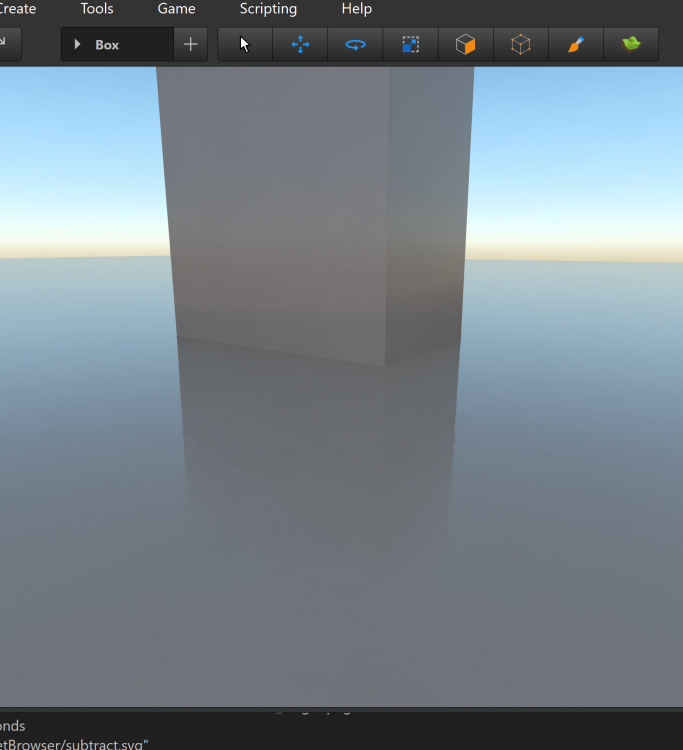Click the plus button next to Box
The width and height of the screenshot is (683, 750).
pyautogui.click(x=190, y=44)
